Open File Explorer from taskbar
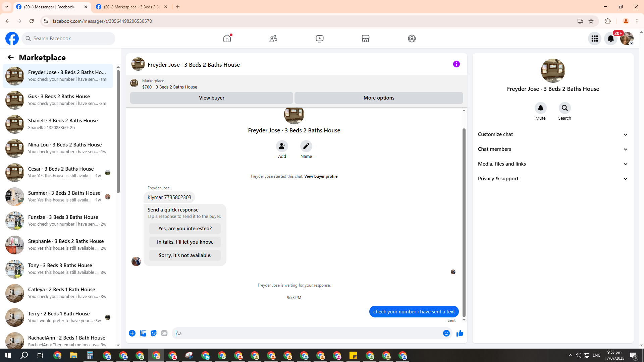 click(x=74, y=355)
